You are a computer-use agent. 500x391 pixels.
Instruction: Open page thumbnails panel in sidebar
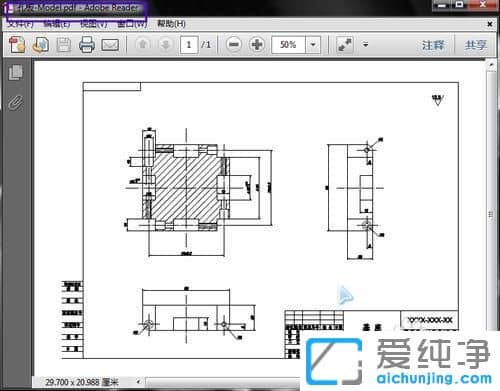[15, 72]
